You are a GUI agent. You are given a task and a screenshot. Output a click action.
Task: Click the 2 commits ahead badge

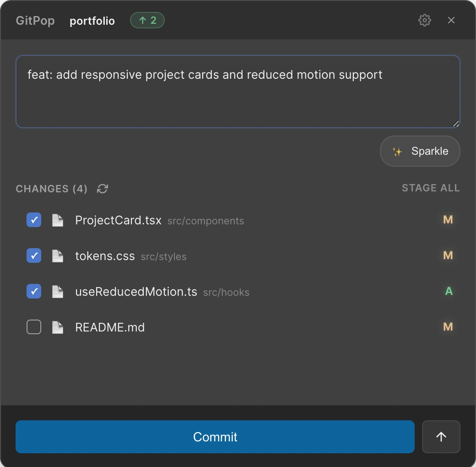[x=147, y=20]
